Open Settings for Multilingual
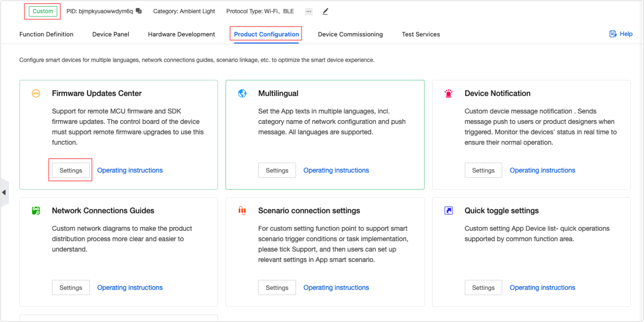The image size is (644, 322). (277, 170)
